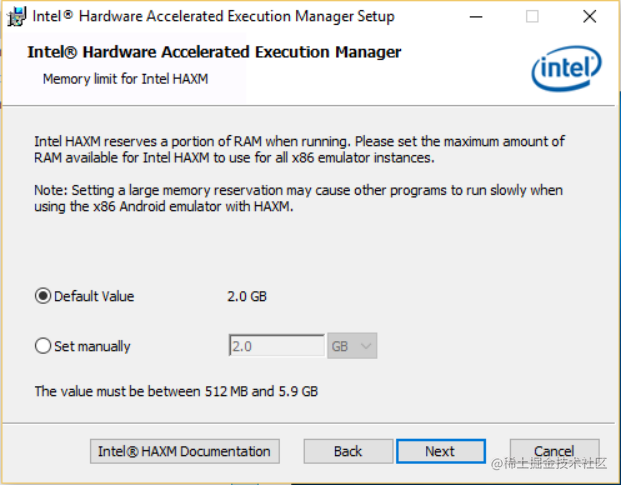
Task: Cancel the HAXM installation
Action: (554, 451)
